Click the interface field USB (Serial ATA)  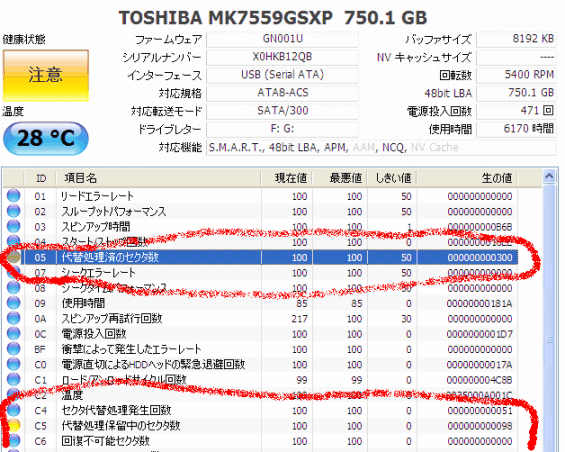click(x=282, y=75)
